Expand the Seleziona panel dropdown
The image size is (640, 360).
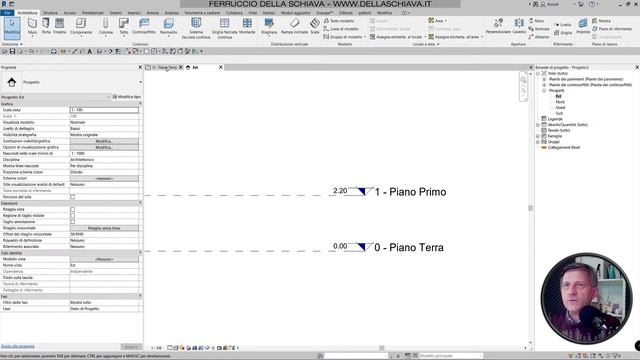click(12, 44)
